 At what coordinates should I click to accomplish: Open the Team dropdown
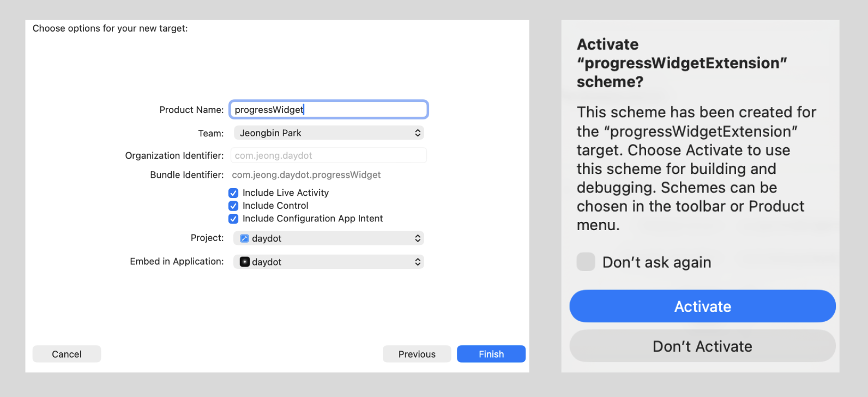coord(327,133)
